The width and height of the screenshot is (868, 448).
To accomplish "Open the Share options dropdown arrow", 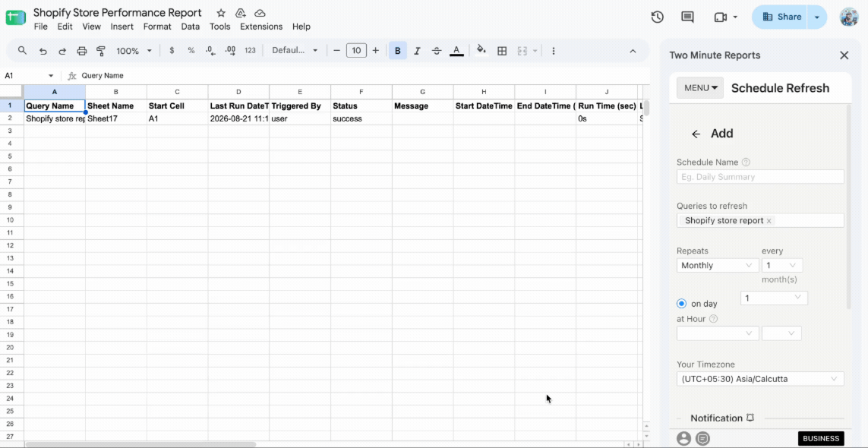I will pos(816,17).
